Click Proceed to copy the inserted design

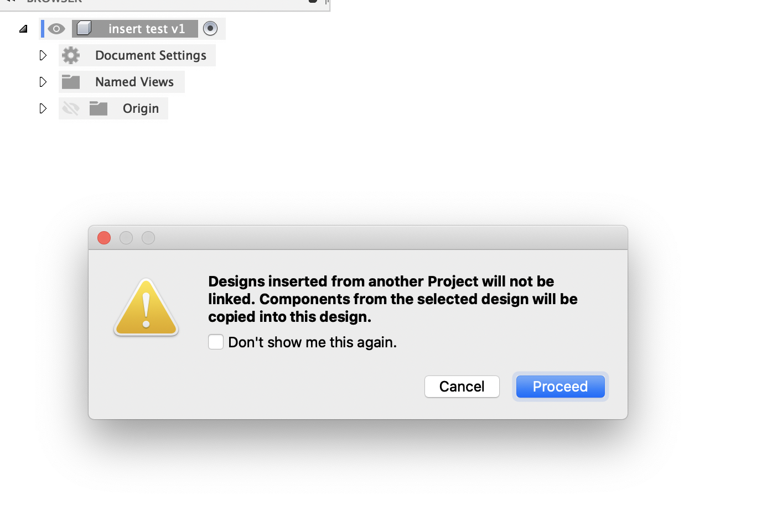point(560,386)
